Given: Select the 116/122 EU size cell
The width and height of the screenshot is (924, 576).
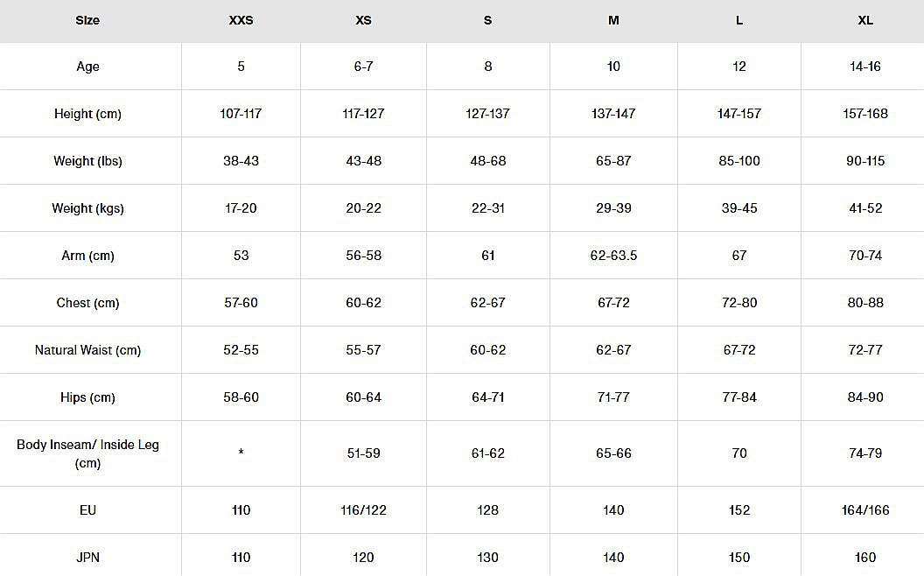Looking at the screenshot, I should click(363, 510).
